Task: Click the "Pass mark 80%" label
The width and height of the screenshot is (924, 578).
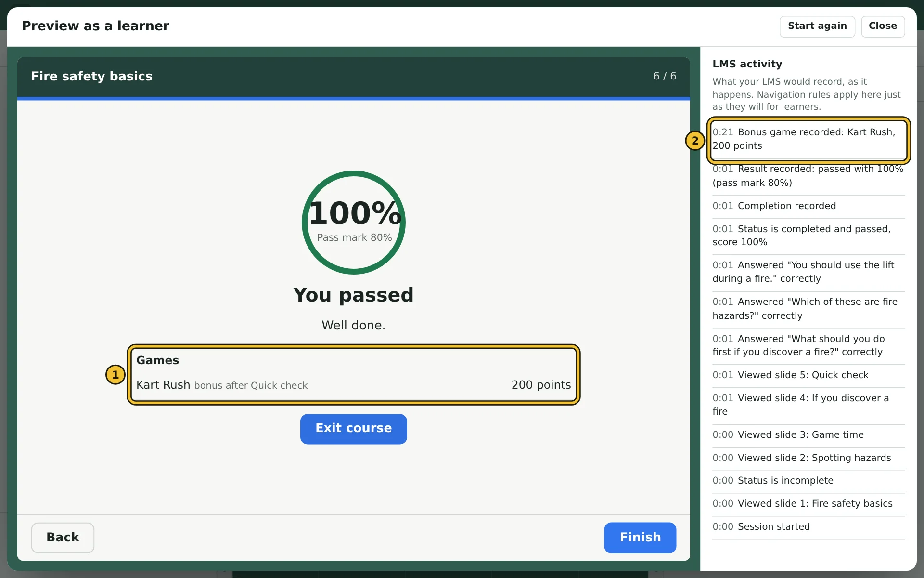Action: coord(354,237)
